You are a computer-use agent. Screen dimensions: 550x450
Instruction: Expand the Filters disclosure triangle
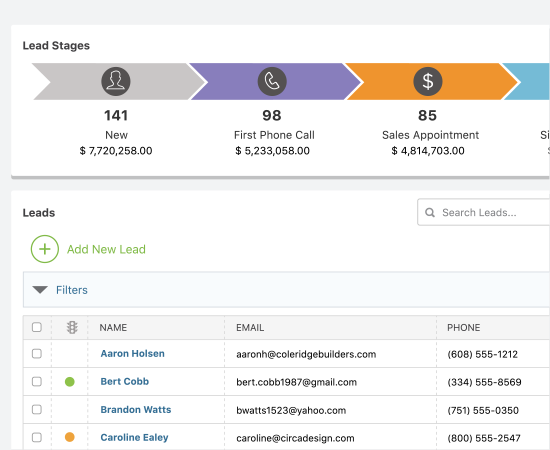[x=40, y=290]
